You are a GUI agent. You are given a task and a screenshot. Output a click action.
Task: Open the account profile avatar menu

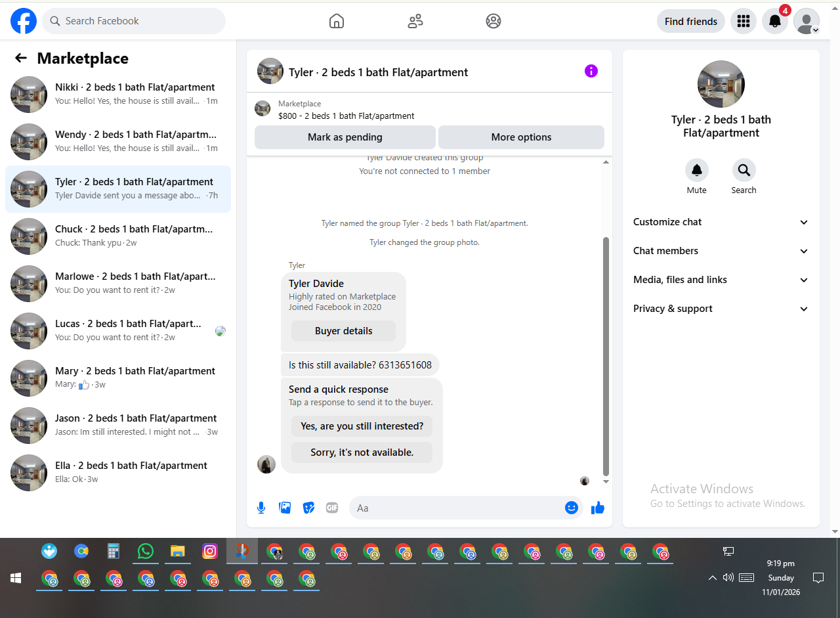pyautogui.click(x=807, y=21)
